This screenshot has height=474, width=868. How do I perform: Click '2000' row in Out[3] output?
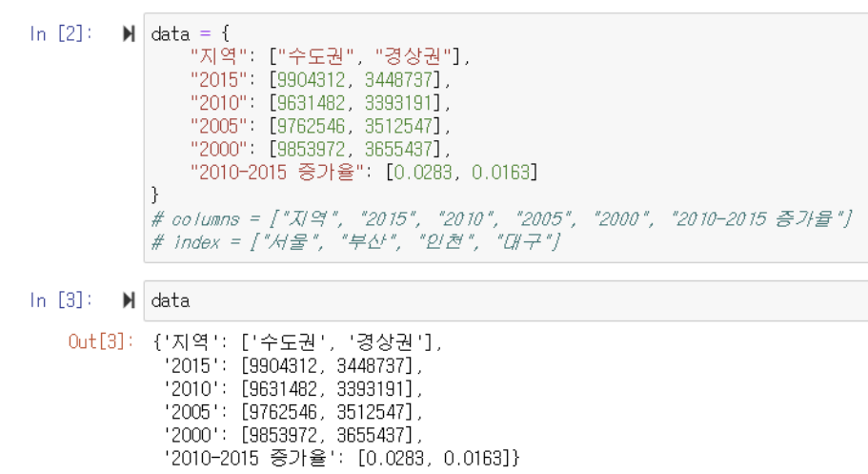293,435
